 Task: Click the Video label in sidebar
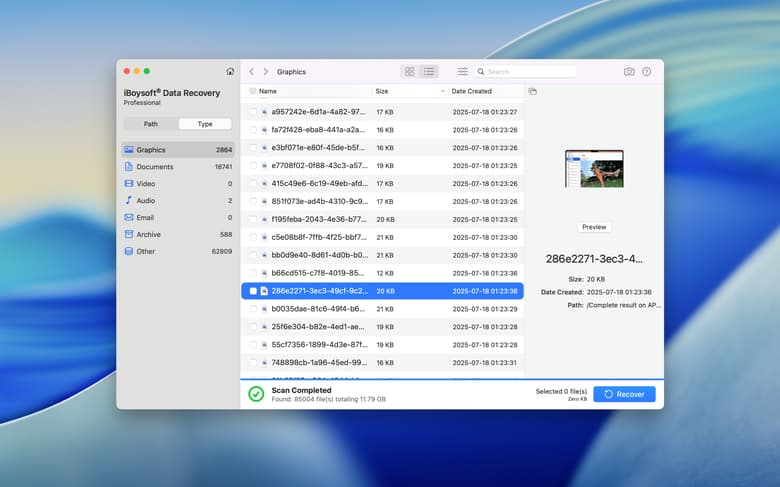(146, 184)
